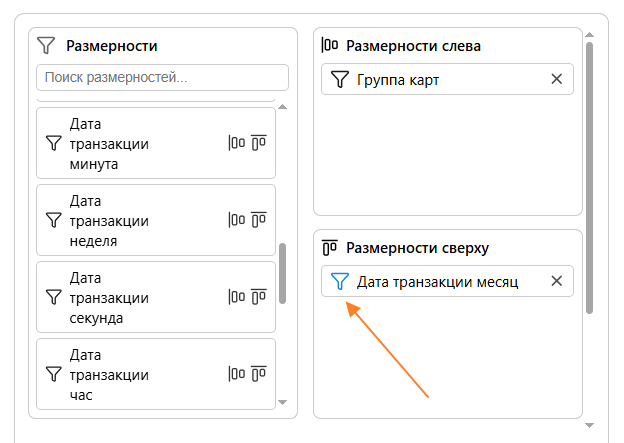Place Дата транзакции неделя in left dimensions
624x443 pixels.
point(237,220)
